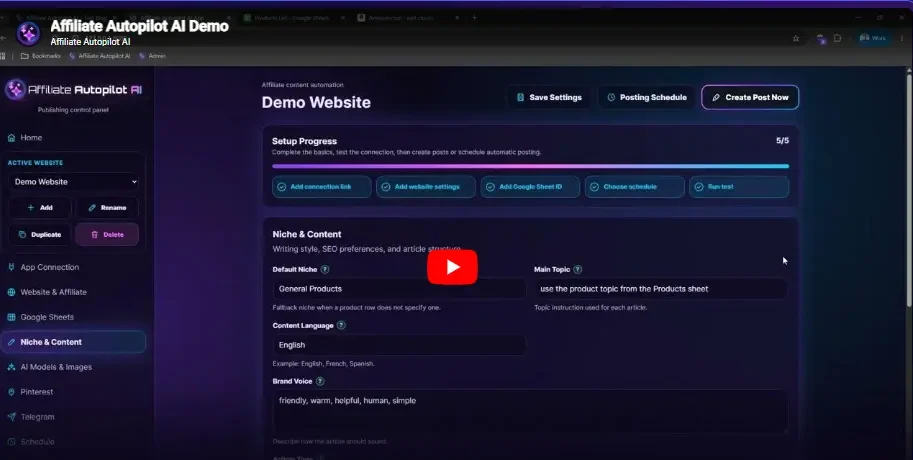The image size is (913, 460).
Task: Click the Choose schedule step
Action: tap(635, 187)
